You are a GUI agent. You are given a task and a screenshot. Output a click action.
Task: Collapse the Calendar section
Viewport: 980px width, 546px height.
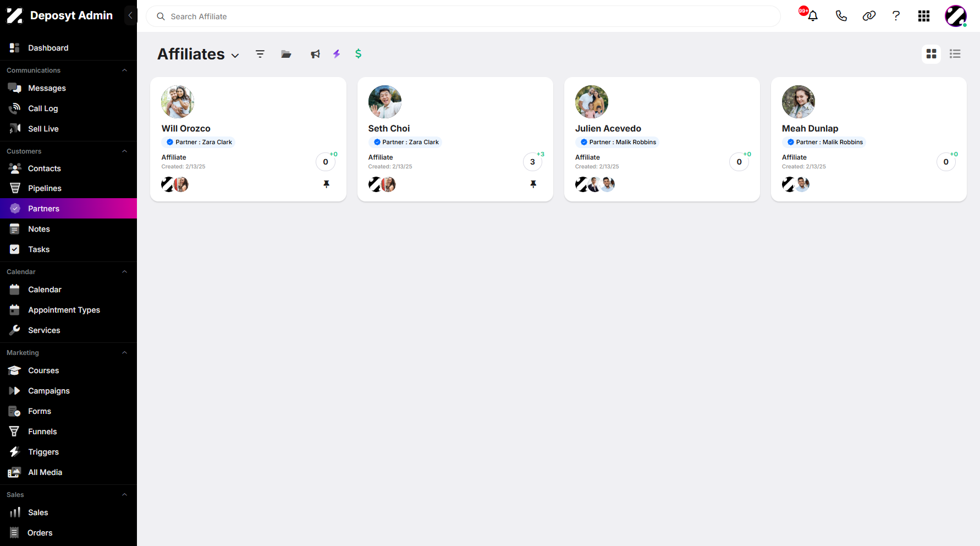[x=124, y=272]
